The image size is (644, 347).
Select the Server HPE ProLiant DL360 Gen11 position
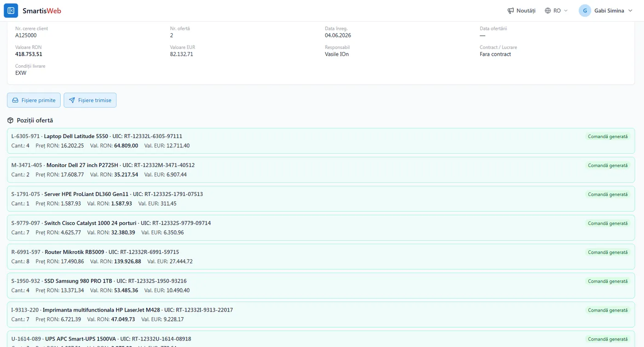point(321,199)
